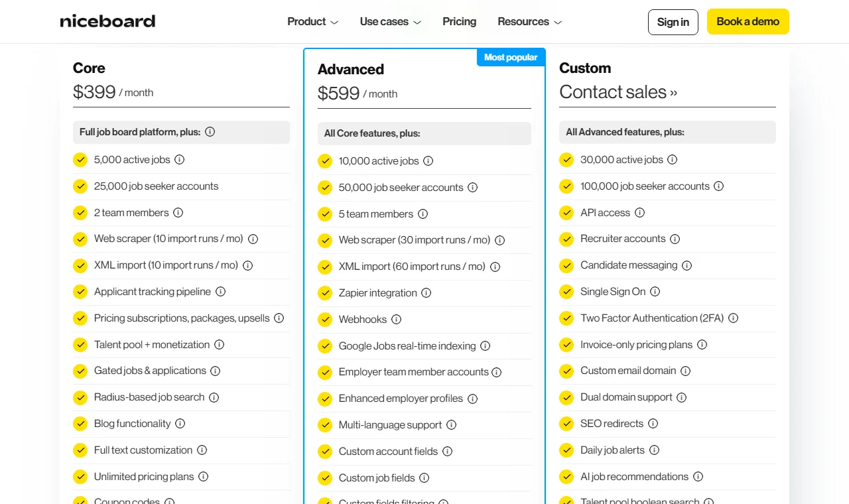The image size is (849, 504).
Task: Open the Resources dropdown
Action: (x=529, y=22)
